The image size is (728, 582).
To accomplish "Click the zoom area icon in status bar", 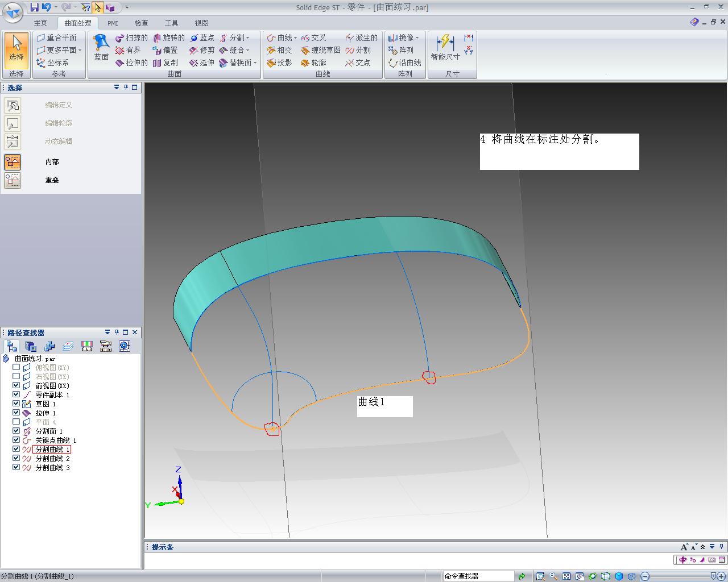I will (x=540, y=576).
